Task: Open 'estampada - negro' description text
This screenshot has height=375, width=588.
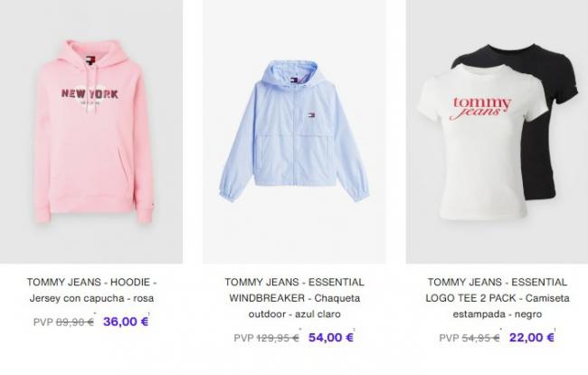Action: (x=498, y=313)
